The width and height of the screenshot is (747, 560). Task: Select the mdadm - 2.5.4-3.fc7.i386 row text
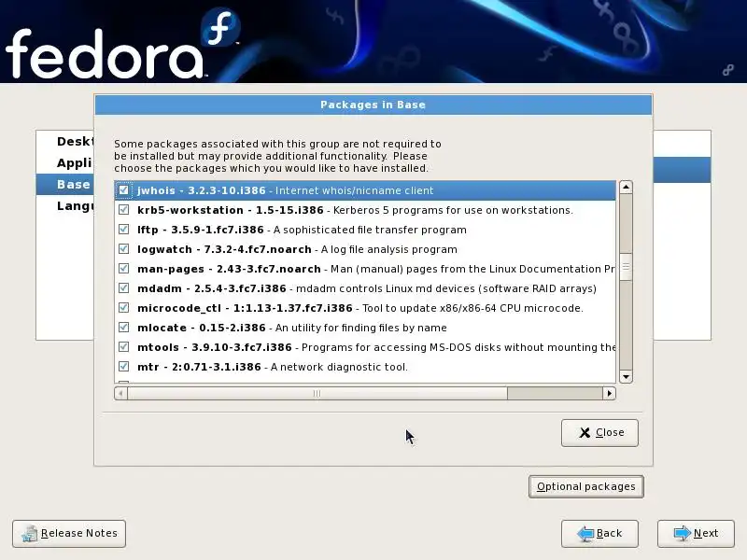click(212, 288)
